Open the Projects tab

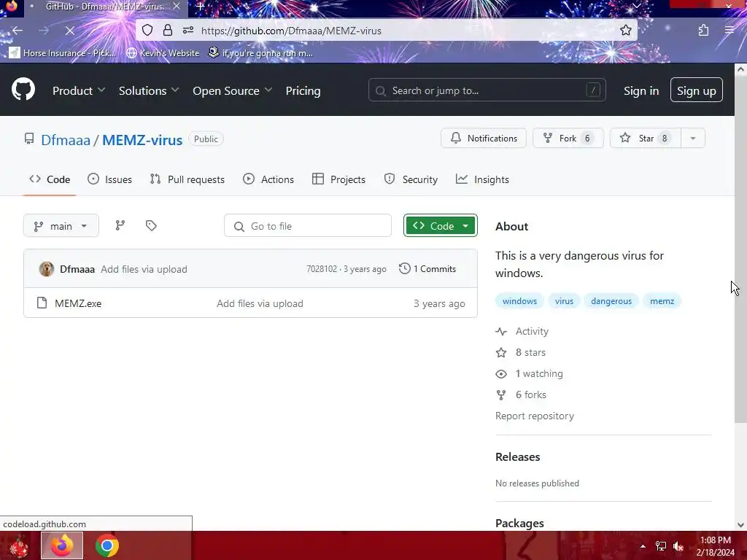338,179
